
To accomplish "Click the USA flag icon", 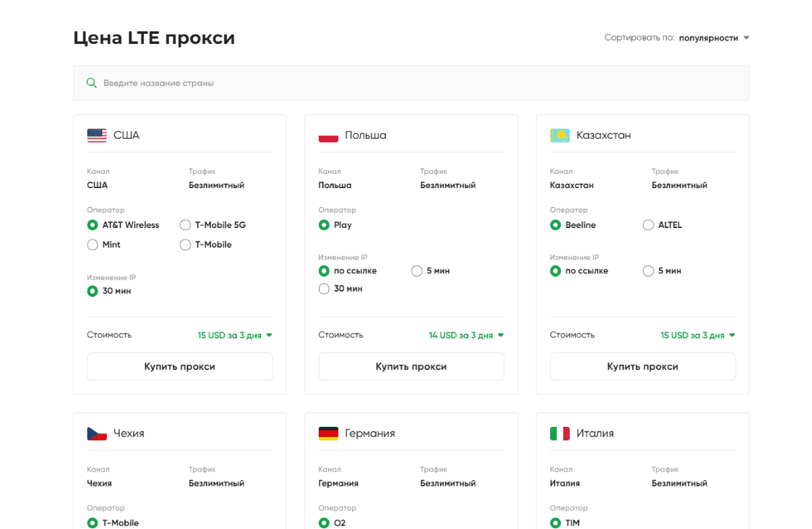I will pyautogui.click(x=97, y=135).
